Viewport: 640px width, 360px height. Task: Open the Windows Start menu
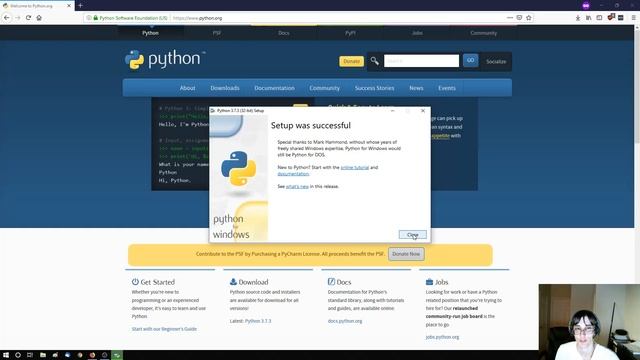point(6,355)
